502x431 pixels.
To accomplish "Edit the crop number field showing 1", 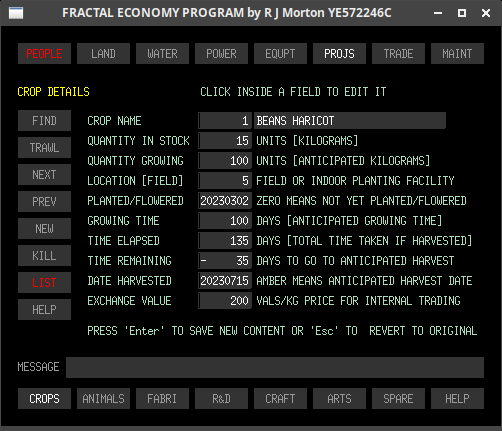I will click(x=225, y=121).
